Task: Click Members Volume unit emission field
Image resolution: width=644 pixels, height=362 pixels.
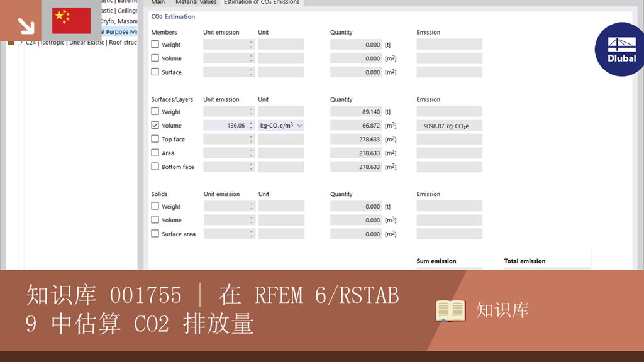Action: (x=229, y=58)
